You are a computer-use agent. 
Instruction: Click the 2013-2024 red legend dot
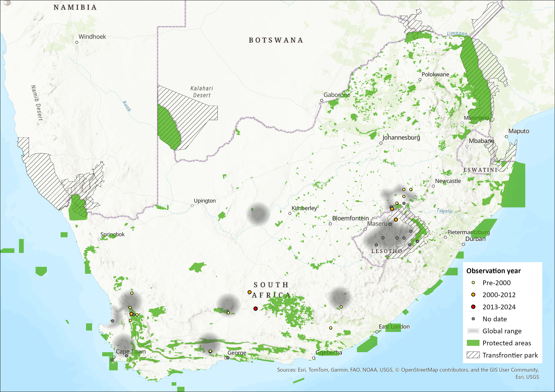473,307
